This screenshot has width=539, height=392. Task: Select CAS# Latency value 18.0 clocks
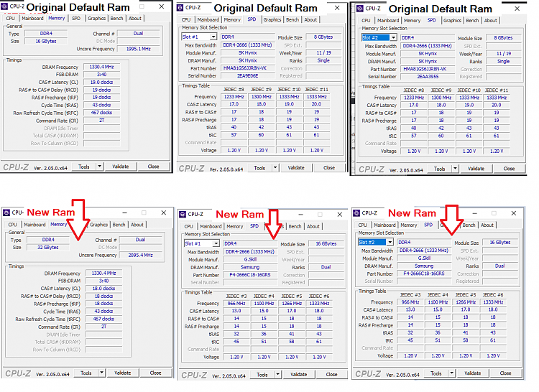(x=103, y=289)
